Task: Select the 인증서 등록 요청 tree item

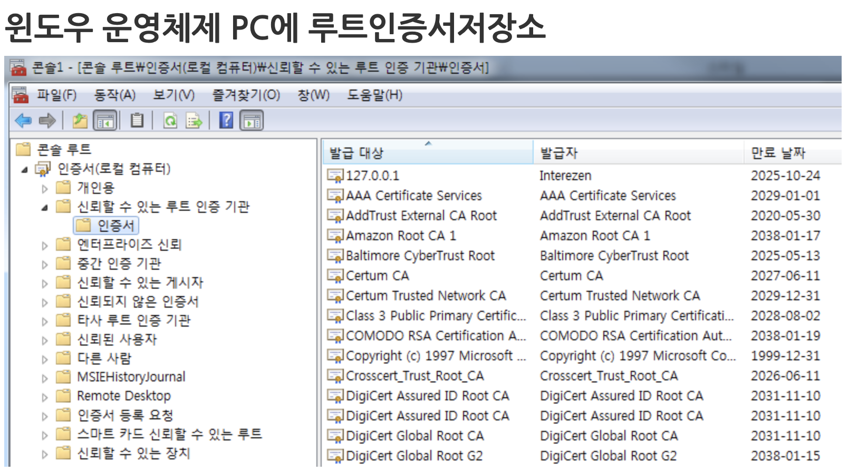Action: (125, 415)
